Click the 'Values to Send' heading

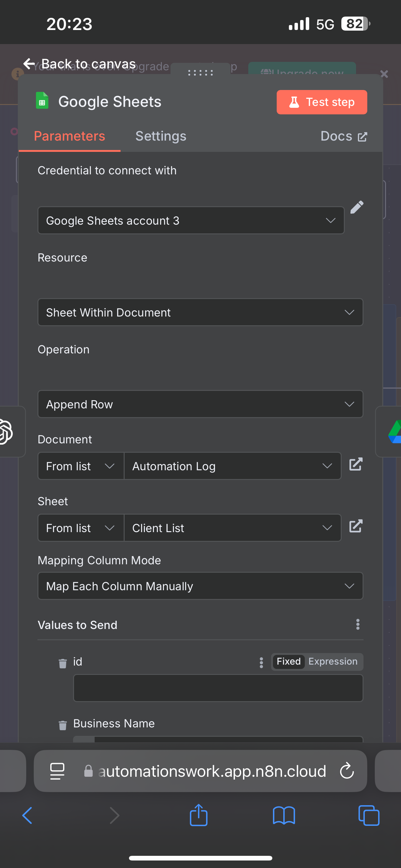[x=77, y=625]
